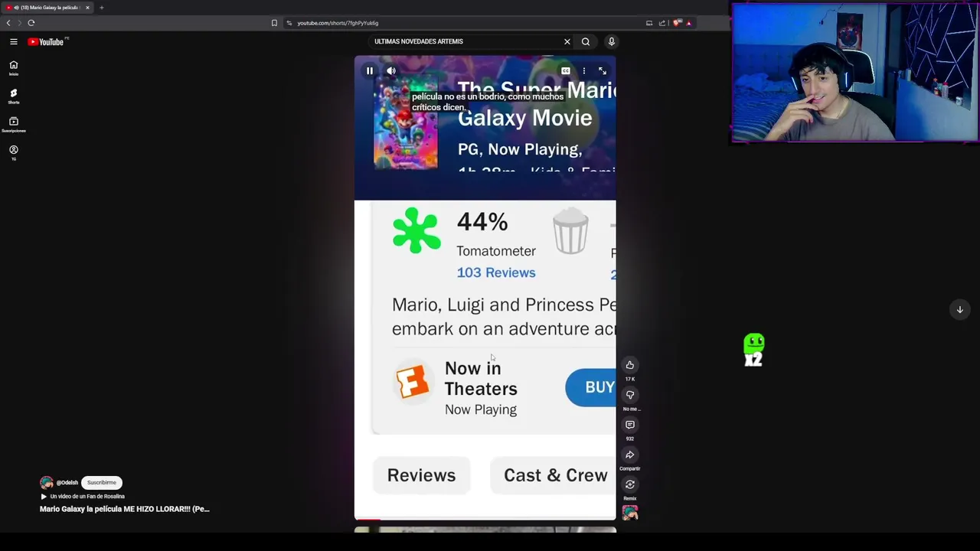Screen dimensions: 980x551
Task: Click the green splat Tomatometer icon
Action: [x=416, y=230]
